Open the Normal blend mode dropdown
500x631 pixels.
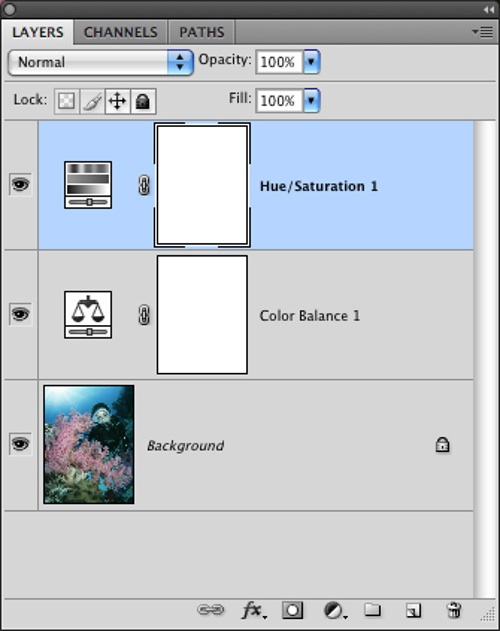click(101, 62)
